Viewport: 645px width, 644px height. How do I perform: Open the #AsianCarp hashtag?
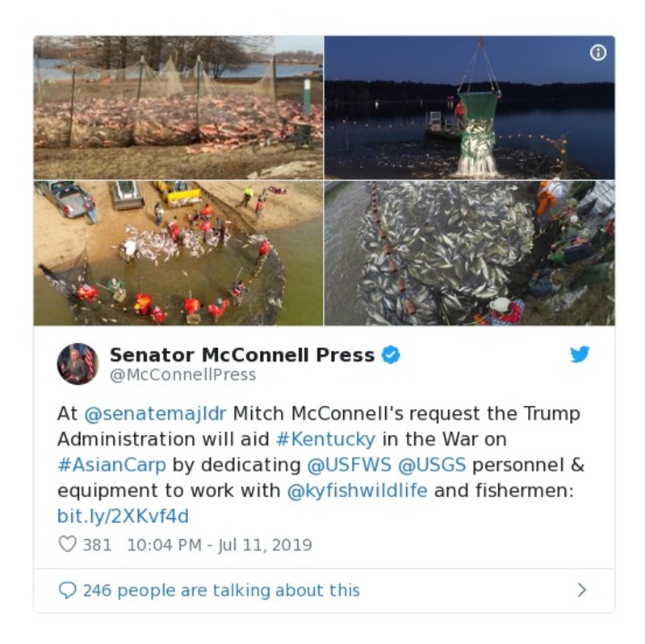(112, 465)
